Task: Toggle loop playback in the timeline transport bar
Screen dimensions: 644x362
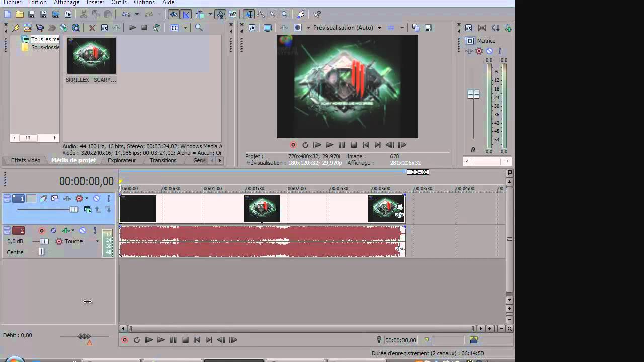Action: (136, 340)
